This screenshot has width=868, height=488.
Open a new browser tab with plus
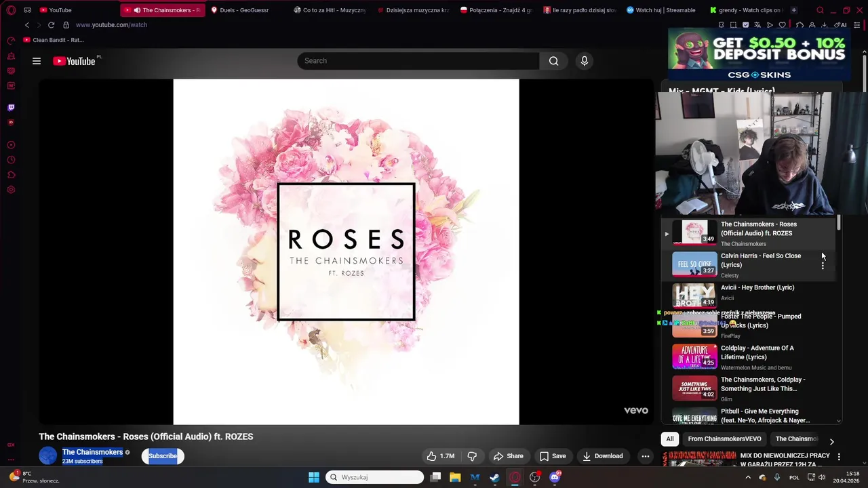pos(794,10)
